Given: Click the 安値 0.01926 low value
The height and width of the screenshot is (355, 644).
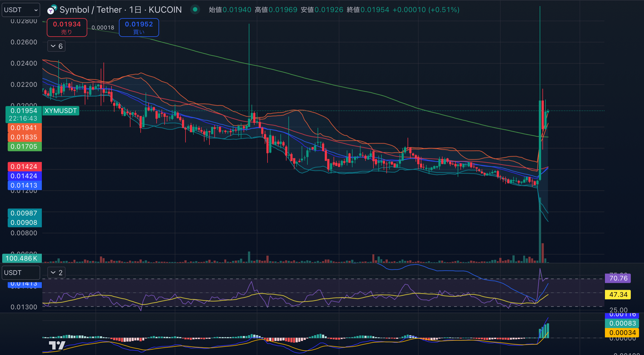Looking at the screenshot, I should (322, 10).
